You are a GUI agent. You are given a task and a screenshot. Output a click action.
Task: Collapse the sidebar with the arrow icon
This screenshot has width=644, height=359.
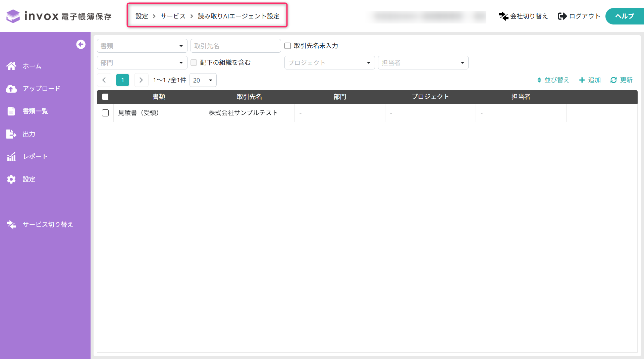(81, 44)
